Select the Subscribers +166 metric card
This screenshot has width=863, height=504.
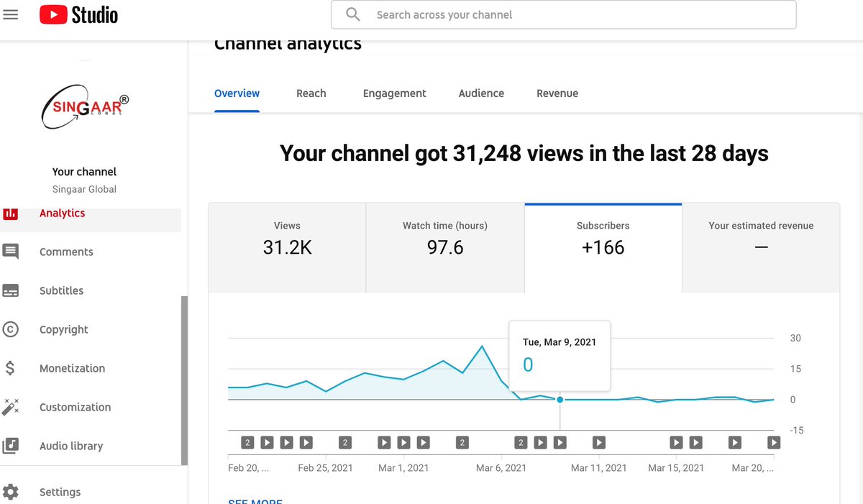point(603,248)
